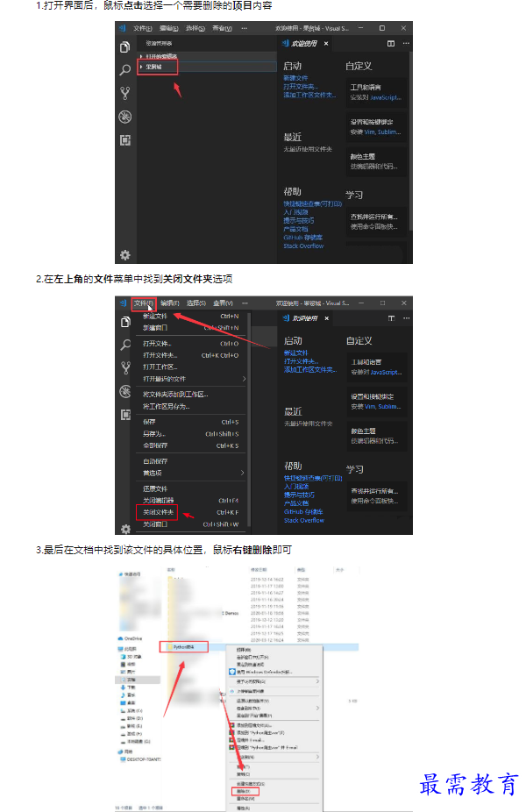Open 首选项 submenu in File menu
Screen dimensions: 526x812
[192, 473]
